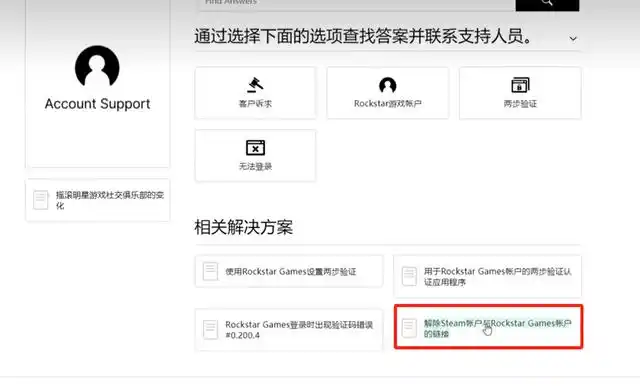The width and height of the screenshot is (640, 386).
Task: Collapse the 通过选择下面的选项 section chevron
Action: (573, 39)
